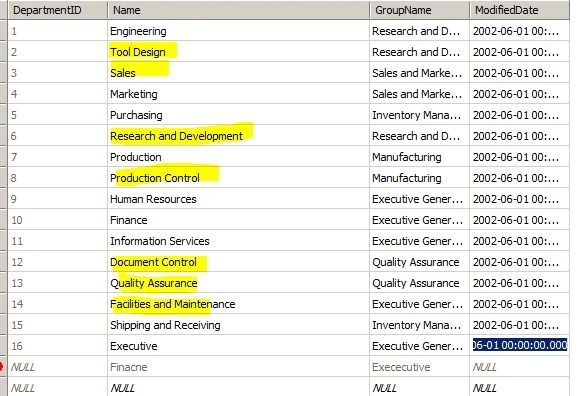Click the Production Control cell
This screenshot has width=583, height=396.
coord(238,178)
